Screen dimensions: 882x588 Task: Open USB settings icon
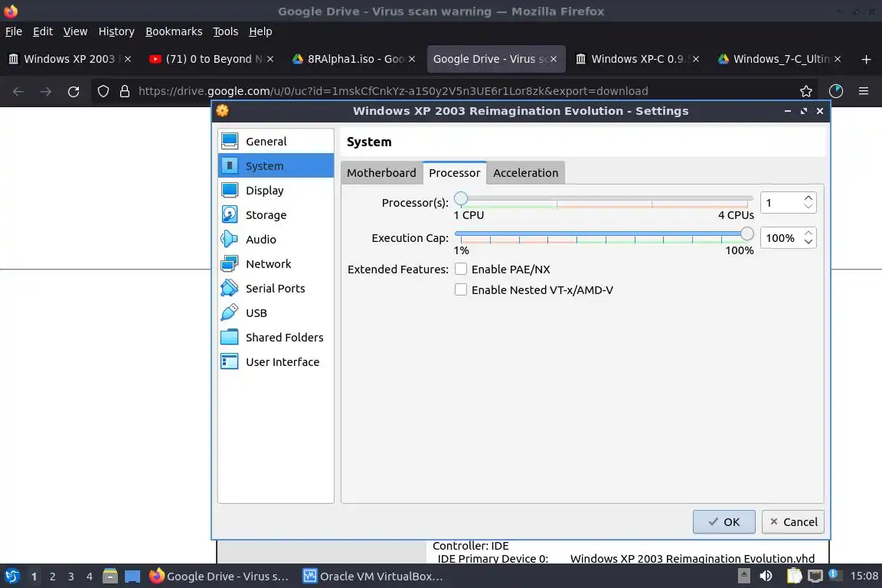pyautogui.click(x=230, y=313)
